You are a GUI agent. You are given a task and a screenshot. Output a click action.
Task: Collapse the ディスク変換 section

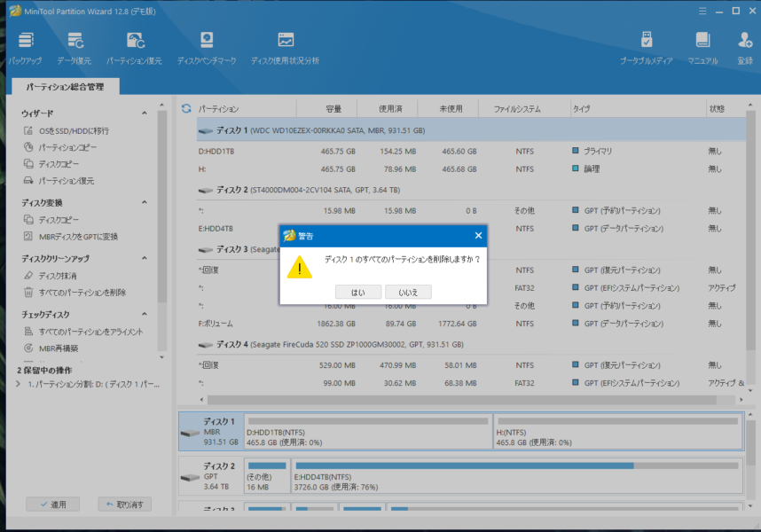coord(145,202)
